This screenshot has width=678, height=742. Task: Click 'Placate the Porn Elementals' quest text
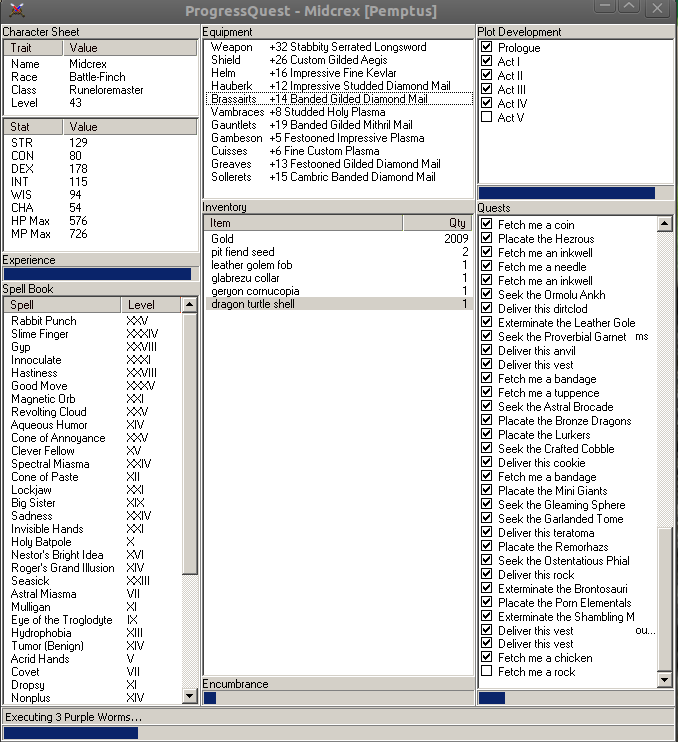(x=564, y=602)
